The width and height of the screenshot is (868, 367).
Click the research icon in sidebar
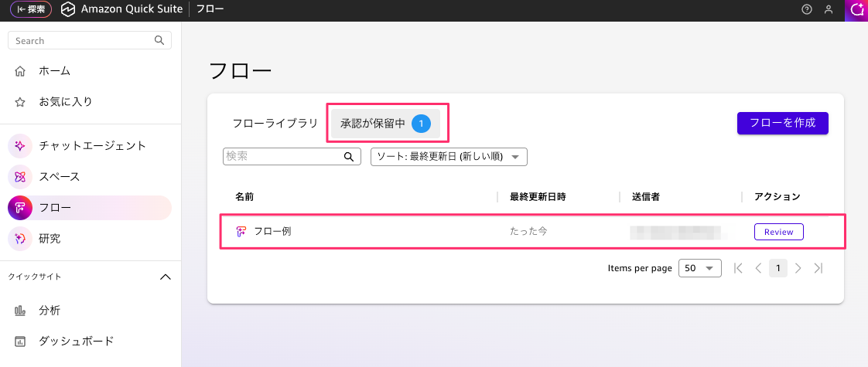pyautogui.click(x=20, y=239)
